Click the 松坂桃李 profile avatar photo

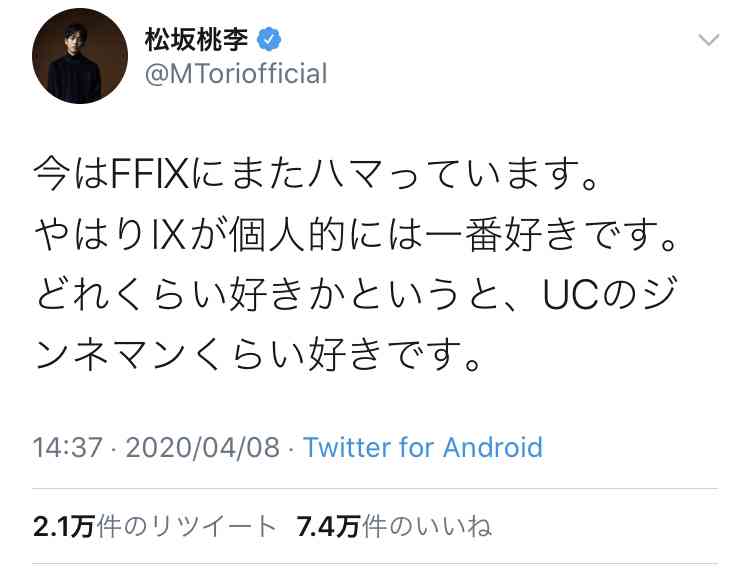point(80,56)
